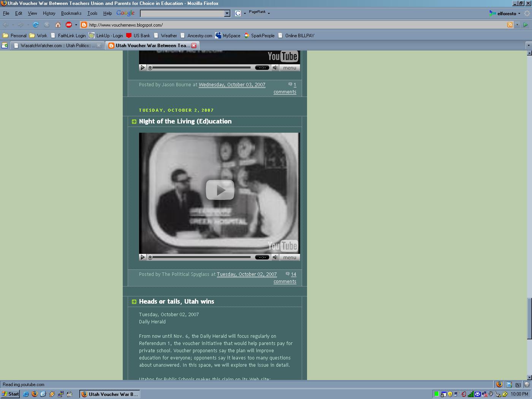Viewport: 532px width, 399px height.
Task: Click the back navigation arrow
Action: click(x=6, y=25)
